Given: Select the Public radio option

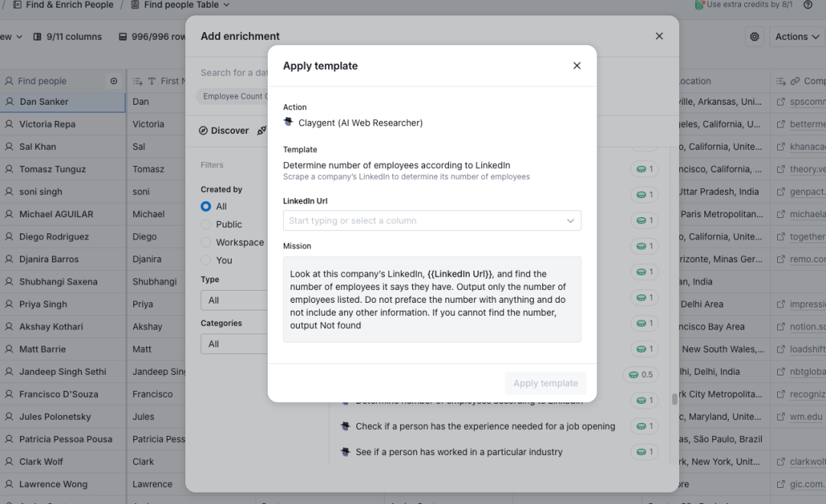Looking at the screenshot, I should pyautogui.click(x=206, y=224).
